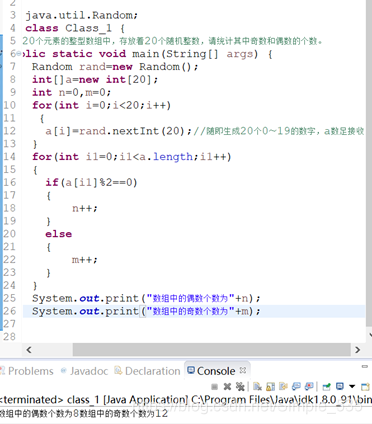Image resolution: width=372 pixels, height=424 pixels.
Task: Click the System.out.print line 25
Action: click(x=146, y=298)
